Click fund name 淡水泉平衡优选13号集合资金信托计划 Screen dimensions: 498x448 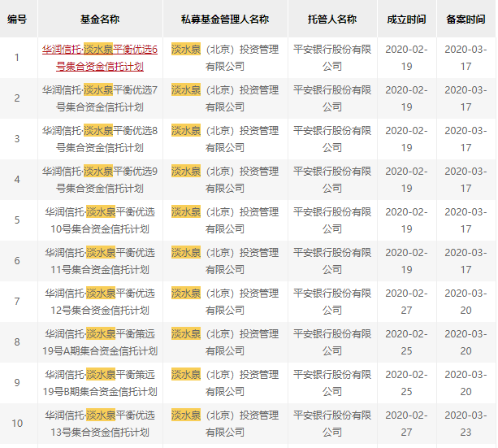[x=100, y=424]
